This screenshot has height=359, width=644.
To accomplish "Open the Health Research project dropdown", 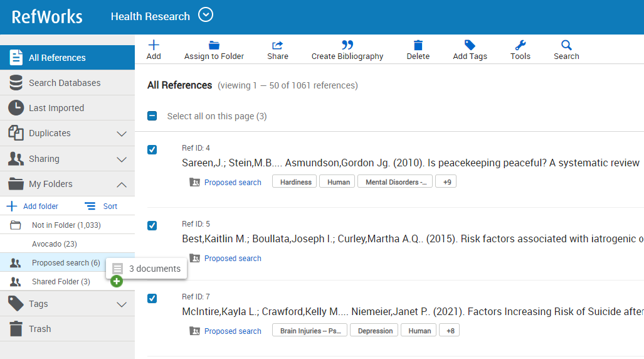I will pyautogui.click(x=206, y=15).
